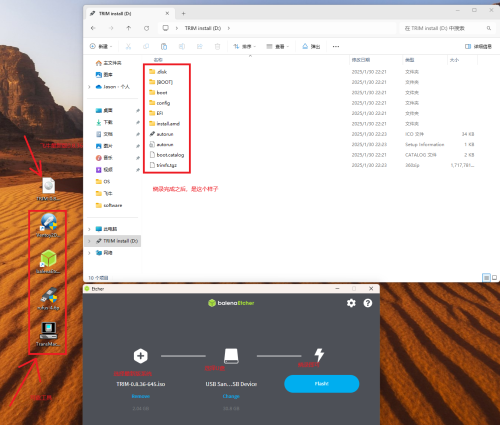The height and width of the screenshot is (425, 500).
Task: Open a new File Explorer tab
Action: (x=183, y=14)
